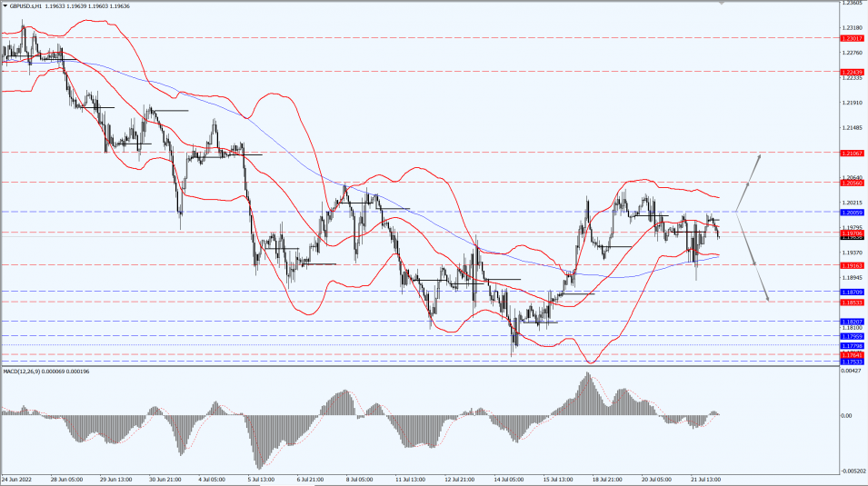This screenshot has height=486, width=868.
Task: Click the red 1.19163 price level label
Action: [x=852, y=265]
